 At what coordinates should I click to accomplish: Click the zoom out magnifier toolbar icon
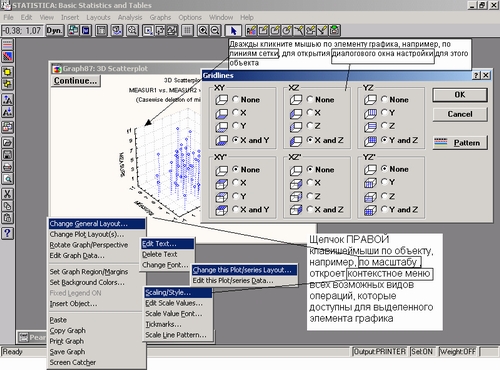[x=215, y=30]
